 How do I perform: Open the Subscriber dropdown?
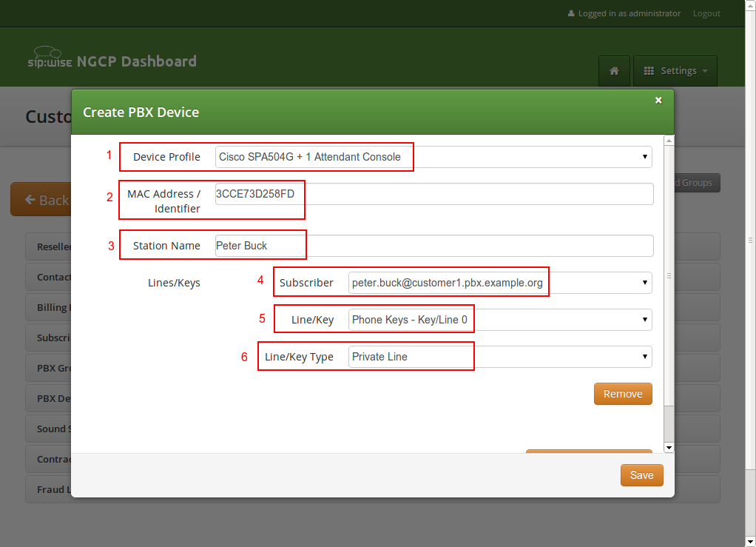pyautogui.click(x=500, y=283)
